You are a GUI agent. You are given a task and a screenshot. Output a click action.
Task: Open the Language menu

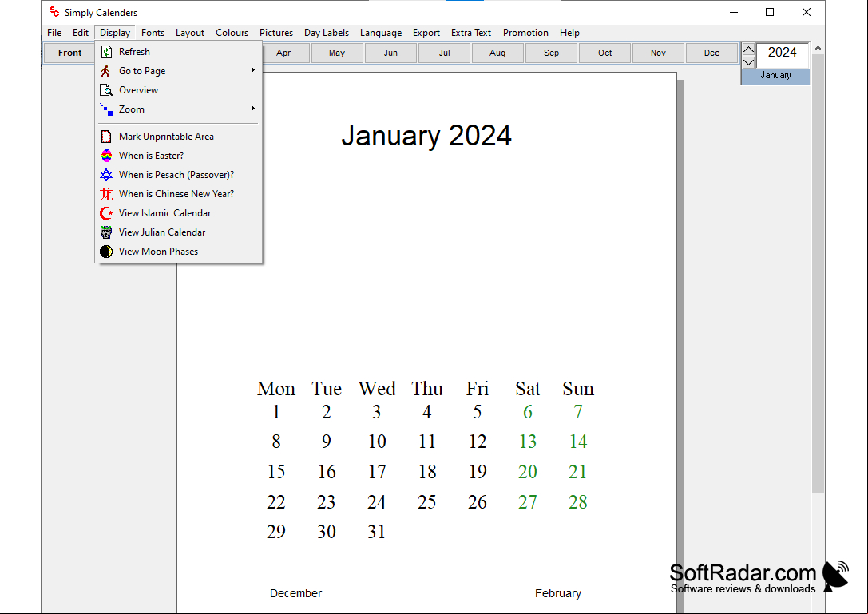pyautogui.click(x=381, y=33)
